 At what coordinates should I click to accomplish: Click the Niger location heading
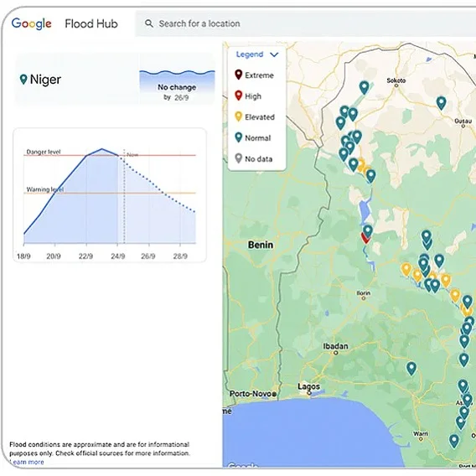tap(45, 80)
